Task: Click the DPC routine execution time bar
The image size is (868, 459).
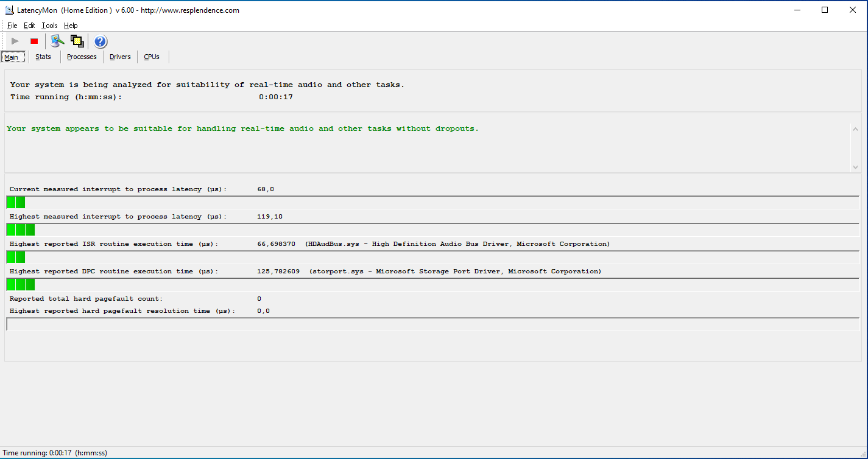Action: point(433,284)
